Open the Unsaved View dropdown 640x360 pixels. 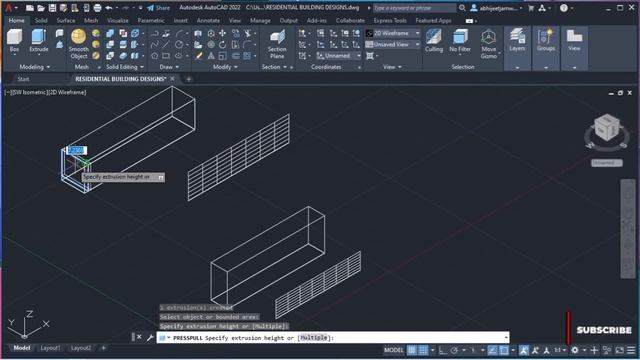tap(393, 44)
